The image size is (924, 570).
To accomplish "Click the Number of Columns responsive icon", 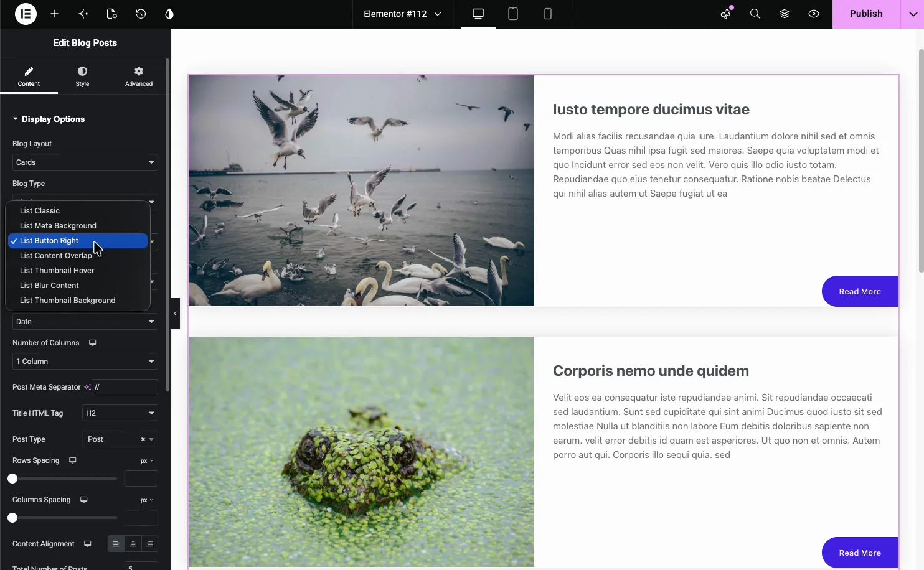I will pyautogui.click(x=93, y=343).
